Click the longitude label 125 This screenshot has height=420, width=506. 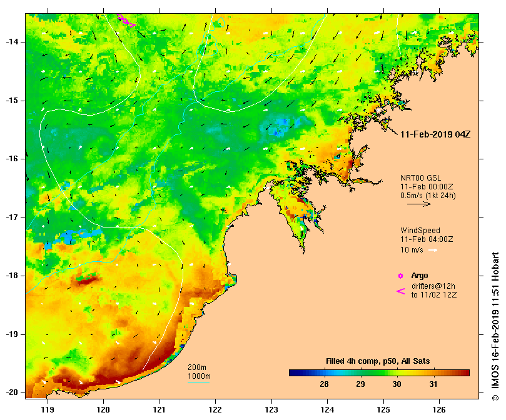point(383,409)
